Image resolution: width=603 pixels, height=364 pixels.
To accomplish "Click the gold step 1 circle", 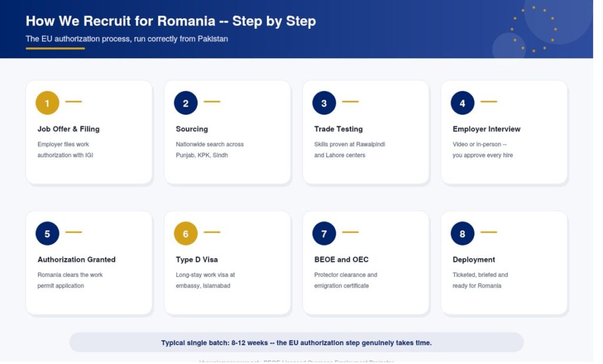I will (x=47, y=102).
